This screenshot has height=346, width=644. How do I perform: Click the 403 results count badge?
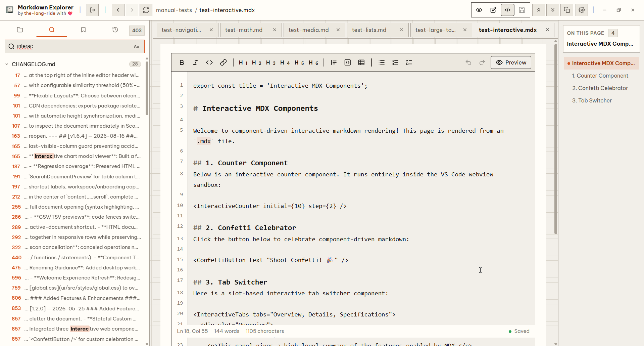(x=137, y=30)
